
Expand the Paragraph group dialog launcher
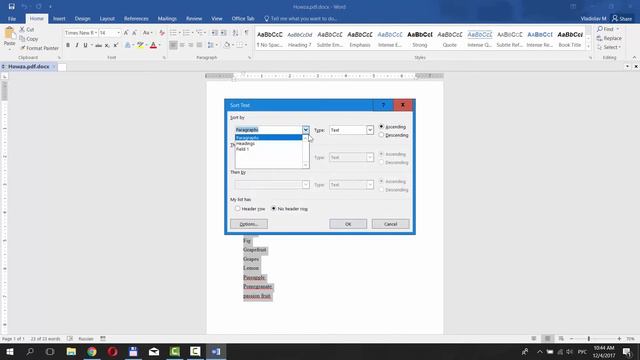249,58
